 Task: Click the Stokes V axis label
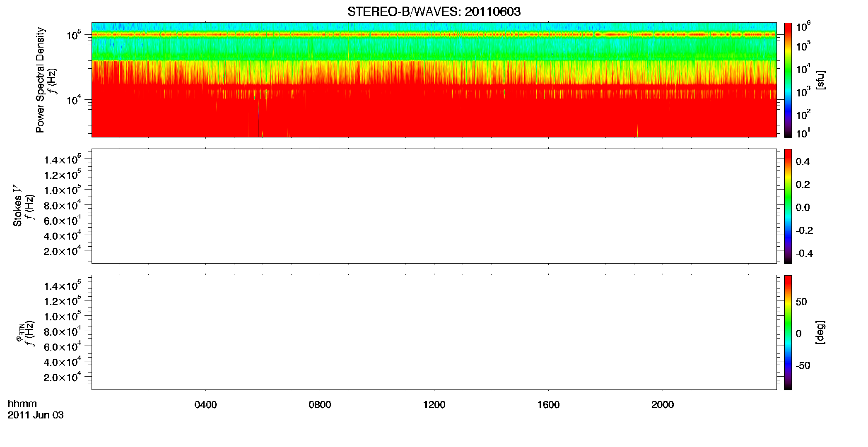click(17, 206)
